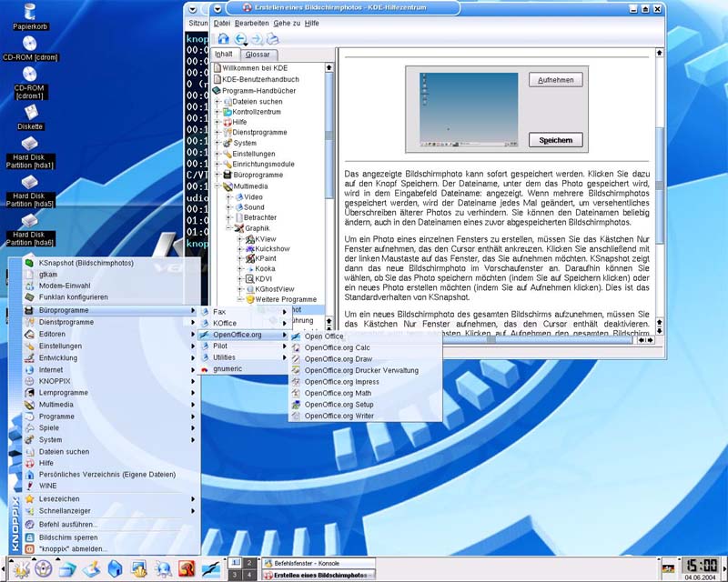The height and width of the screenshot is (582, 728).
Task: Open back-button history dropdown arrow
Action: (x=246, y=44)
